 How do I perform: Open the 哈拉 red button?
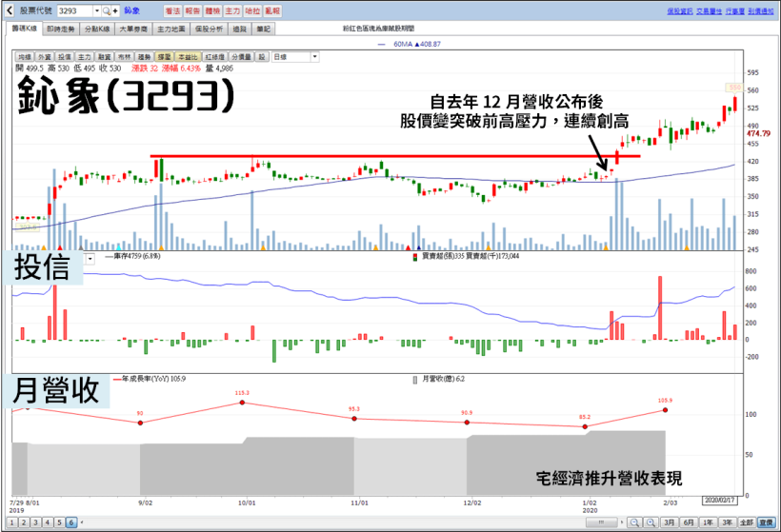tap(252, 11)
